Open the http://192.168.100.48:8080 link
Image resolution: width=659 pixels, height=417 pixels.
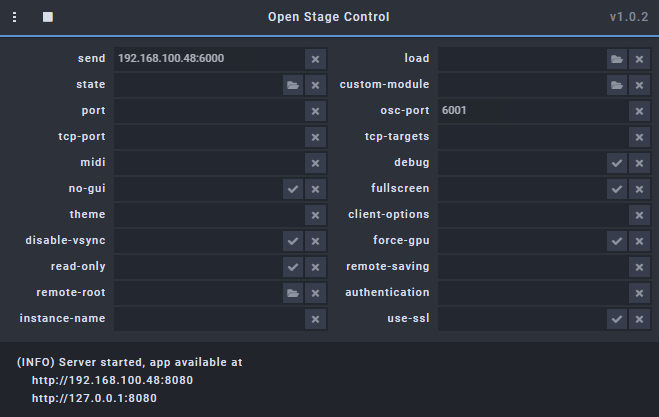pos(112,380)
